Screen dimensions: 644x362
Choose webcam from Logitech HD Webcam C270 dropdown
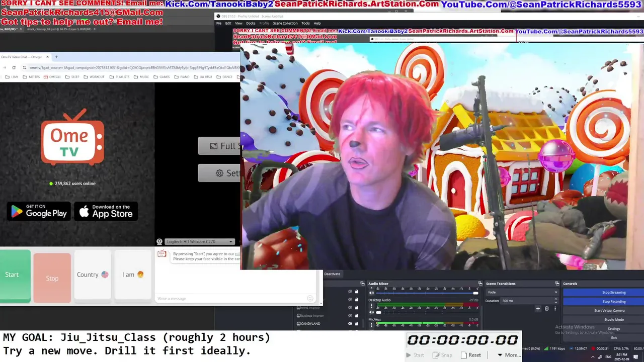tap(200, 242)
